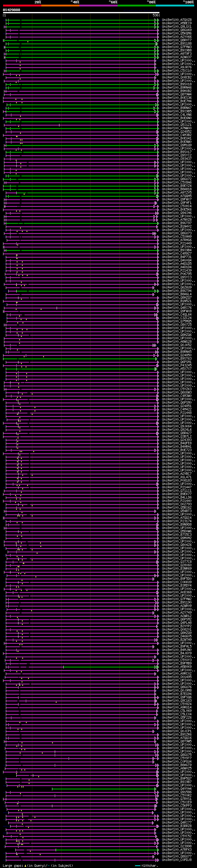Select hit label UniRef100_C3ZC24

(x=177, y=318)
